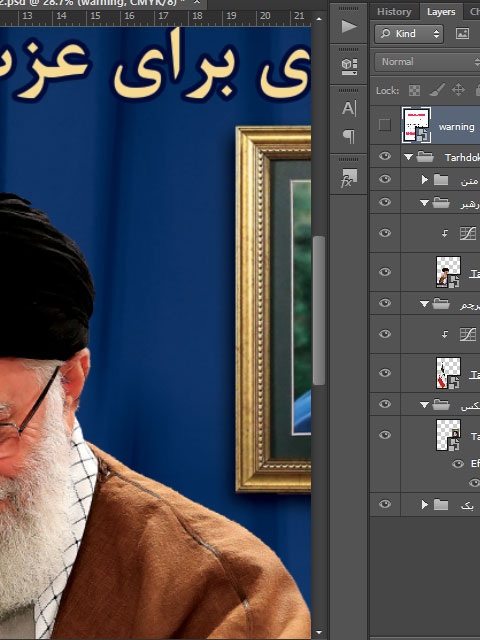Hide the متن group using its eye
The image size is (480, 640).
pos(384,179)
